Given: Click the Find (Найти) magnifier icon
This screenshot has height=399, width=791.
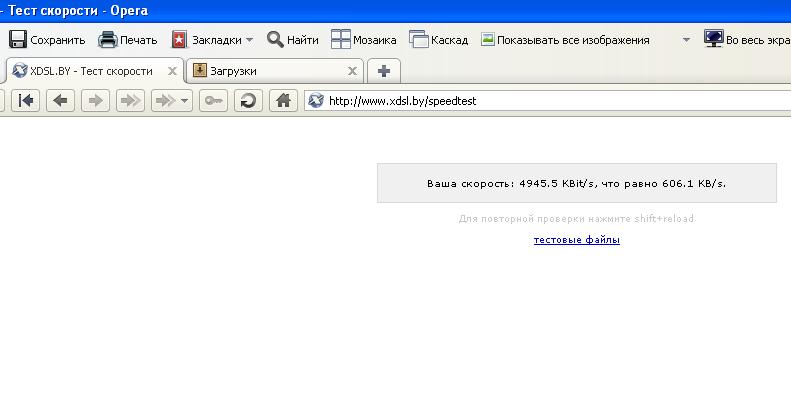Looking at the screenshot, I should pos(275,39).
